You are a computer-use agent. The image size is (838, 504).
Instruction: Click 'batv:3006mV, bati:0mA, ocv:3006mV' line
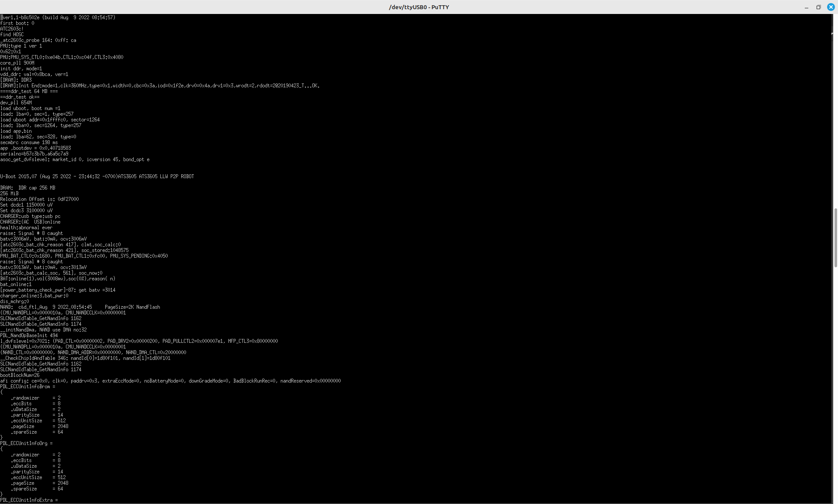[43, 239]
